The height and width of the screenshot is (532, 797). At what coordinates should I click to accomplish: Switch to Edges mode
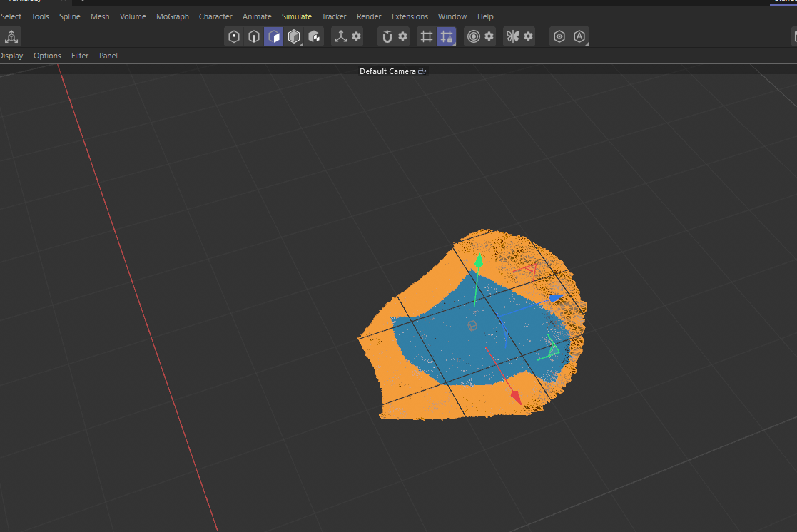253,36
